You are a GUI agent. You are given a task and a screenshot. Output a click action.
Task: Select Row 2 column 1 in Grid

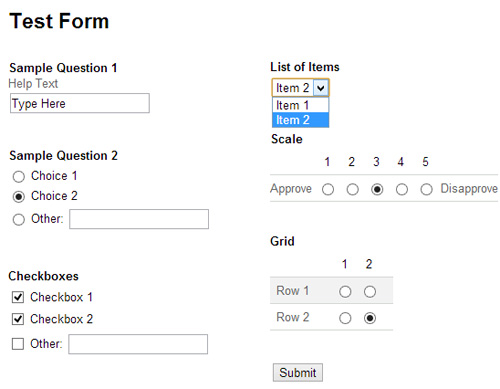345,318
